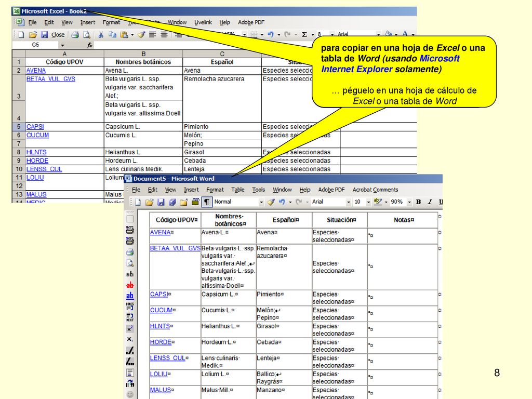Click the Highlight color pen in Word
Screen dimensions: 532x399
pyautogui.click(x=377, y=202)
